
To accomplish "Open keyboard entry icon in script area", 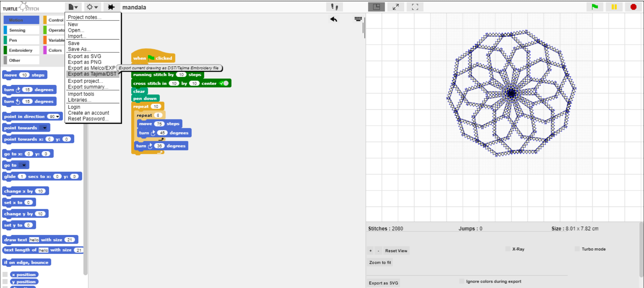I will [358, 19].
